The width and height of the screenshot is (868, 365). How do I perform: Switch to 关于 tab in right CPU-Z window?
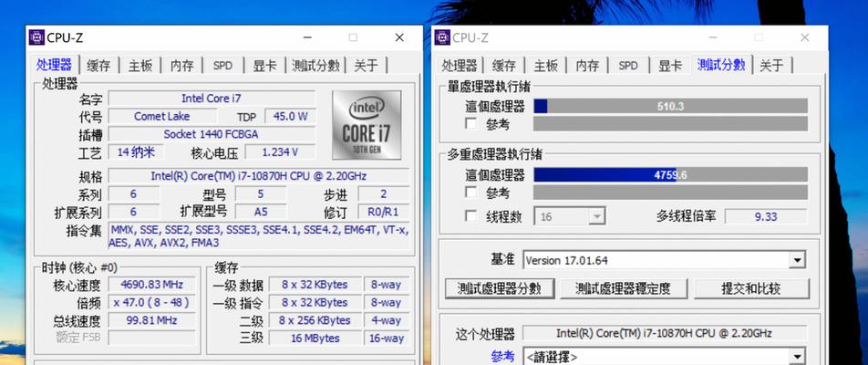[x=771, y=66]
